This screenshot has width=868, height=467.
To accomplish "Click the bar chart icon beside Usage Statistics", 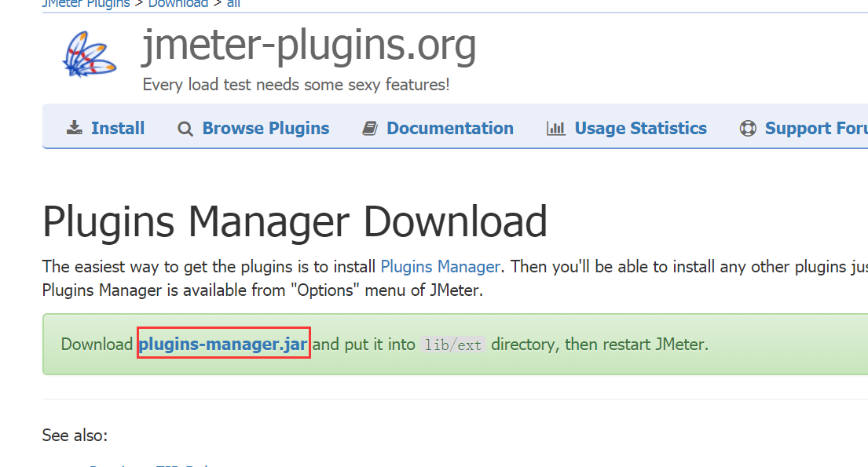I will (556, 129).
